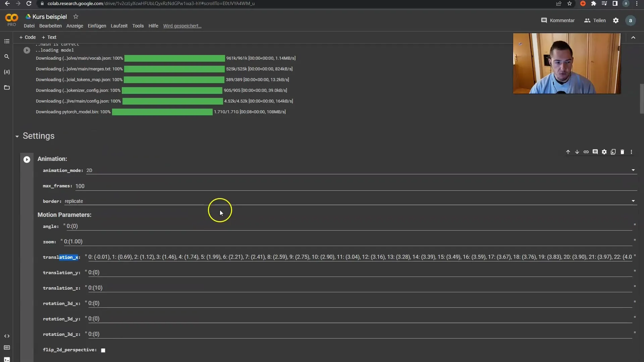Add a new Text cell

click(x=49, y=37)
